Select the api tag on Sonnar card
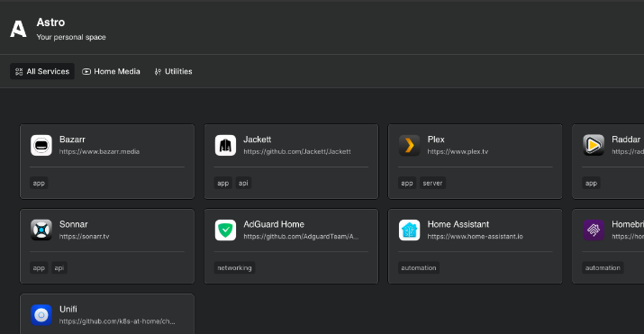Image resolution: width=644 pixels, height=334 pixels. tap(59, 268)
